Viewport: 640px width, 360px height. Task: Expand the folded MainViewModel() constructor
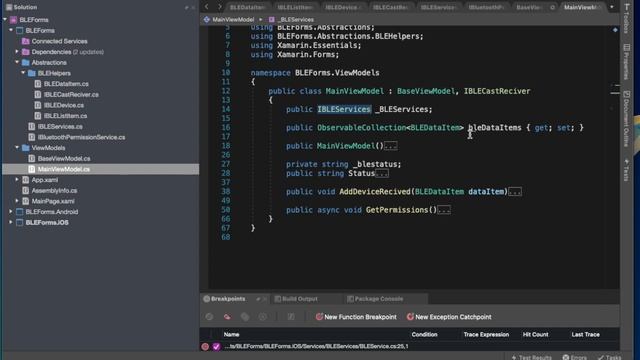click(x=391, y=146)
